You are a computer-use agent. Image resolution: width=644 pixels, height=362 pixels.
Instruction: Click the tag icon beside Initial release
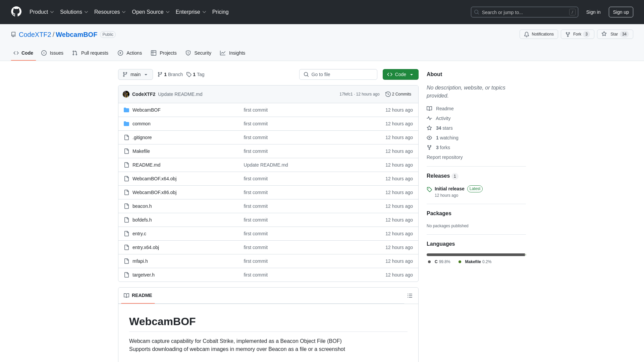pyautogui.click(x=429, y=189)
